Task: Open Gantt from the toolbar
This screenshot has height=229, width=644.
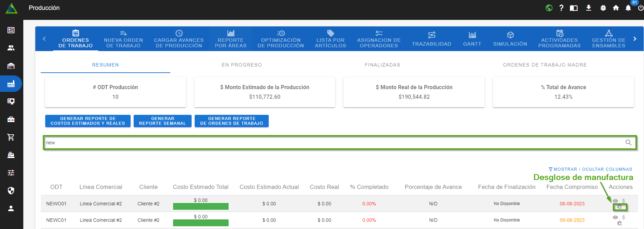Action: click(472, 39)
